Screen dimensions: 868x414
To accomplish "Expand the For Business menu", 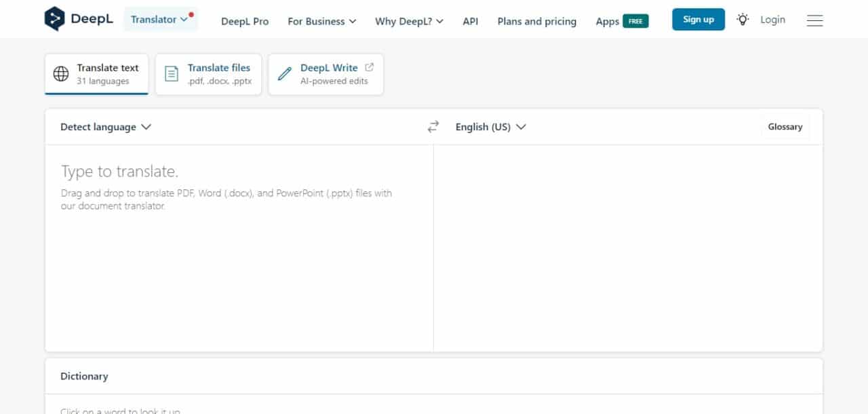I will (x=321, y=21).
